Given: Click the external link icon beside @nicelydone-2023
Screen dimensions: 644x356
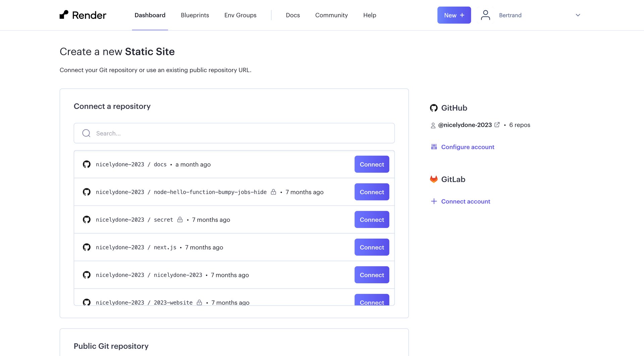Looking at the screenshot, I should (497, 124).
